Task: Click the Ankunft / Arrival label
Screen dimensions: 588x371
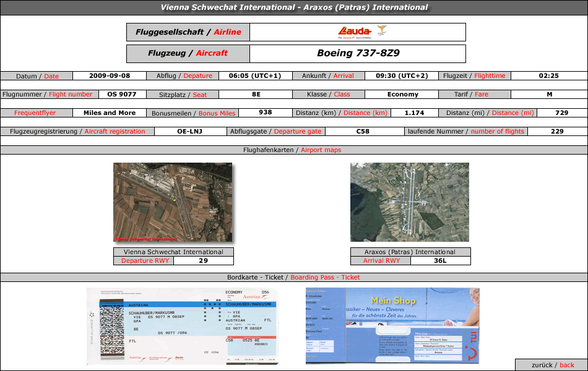Action: (328, 75)
